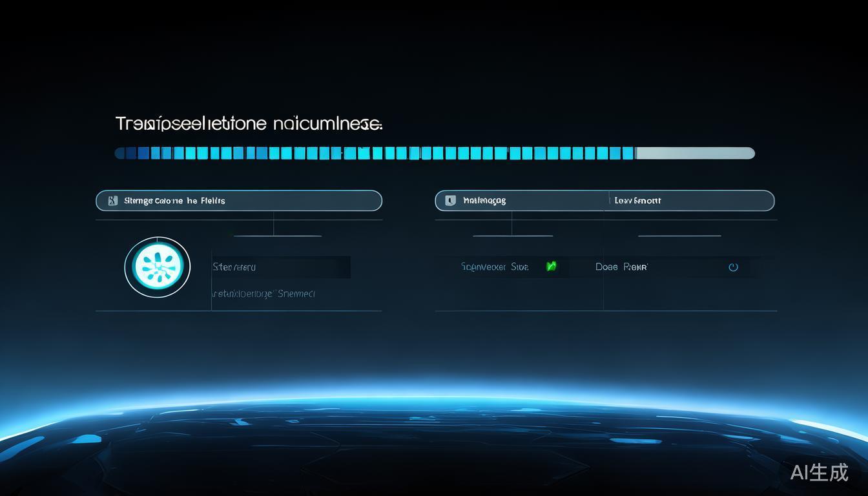Click the small icon in the left header bar
The width and height of the screenshot is (868, 496).
tap(113, 201)
